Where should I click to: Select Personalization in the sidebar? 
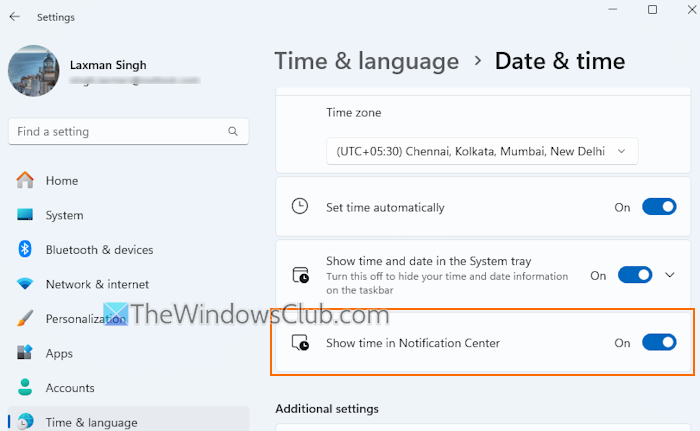click(85, 319)
